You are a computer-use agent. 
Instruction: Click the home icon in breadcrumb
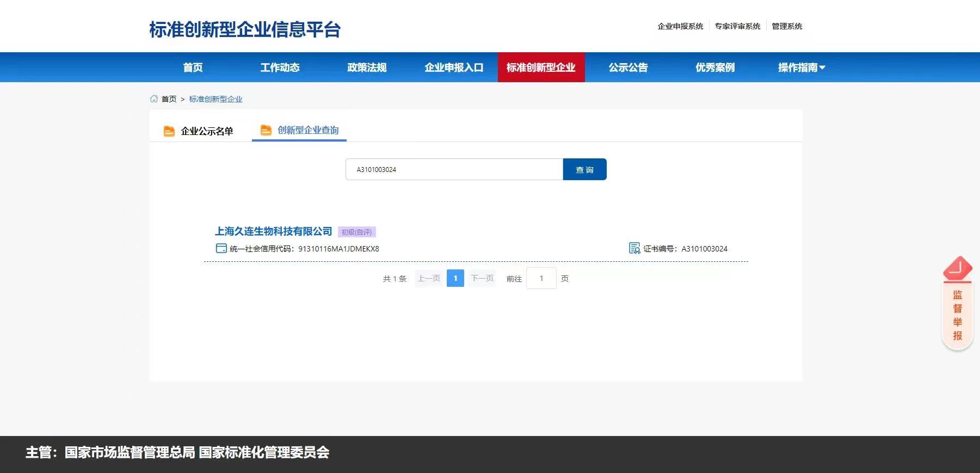(x=154, y=99)
